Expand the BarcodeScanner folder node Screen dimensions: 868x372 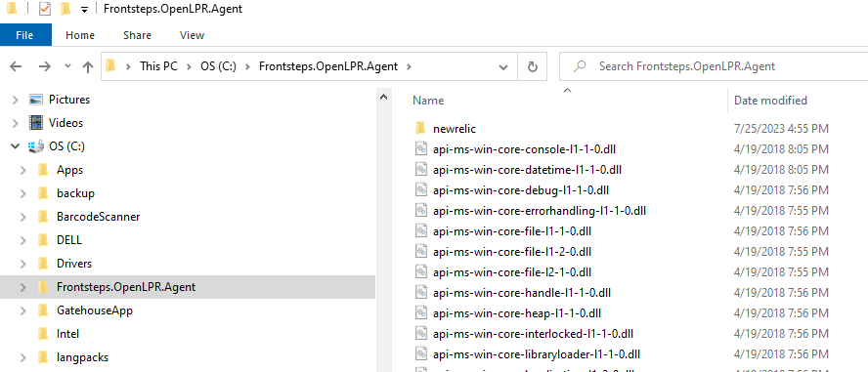tap(23, 217)
